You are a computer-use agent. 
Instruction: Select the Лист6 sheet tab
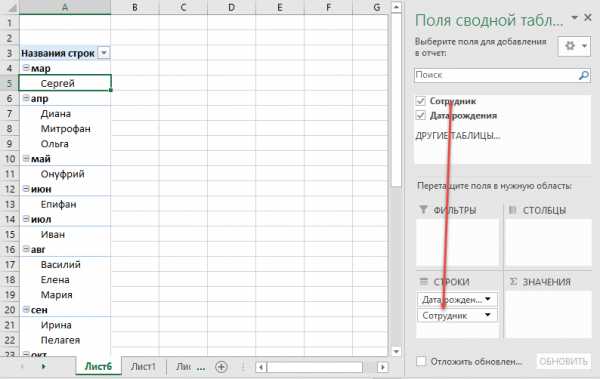tap(98, 366)
